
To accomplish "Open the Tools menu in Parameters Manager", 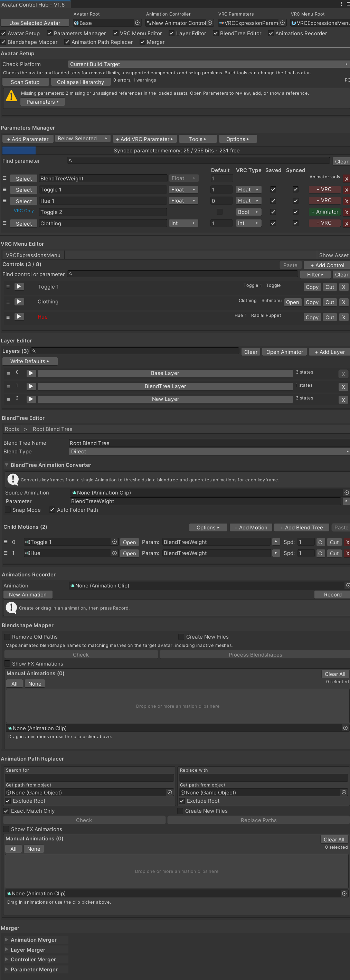I will point(198,139).
